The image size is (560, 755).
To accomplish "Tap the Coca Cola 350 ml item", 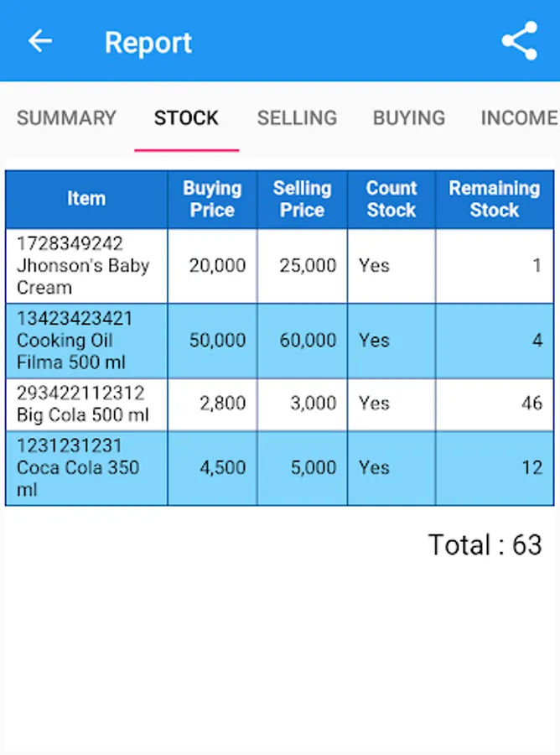I will click(x=78, y=468).
